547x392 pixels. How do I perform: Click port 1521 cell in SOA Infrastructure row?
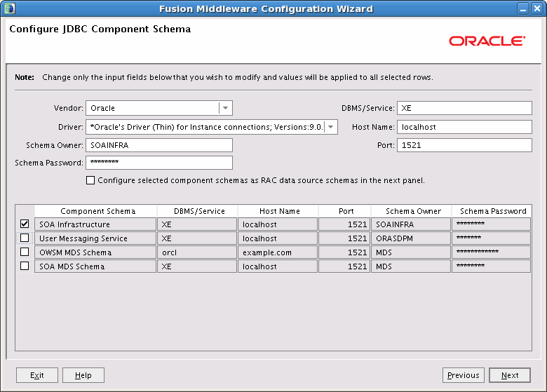coord(344,224)
